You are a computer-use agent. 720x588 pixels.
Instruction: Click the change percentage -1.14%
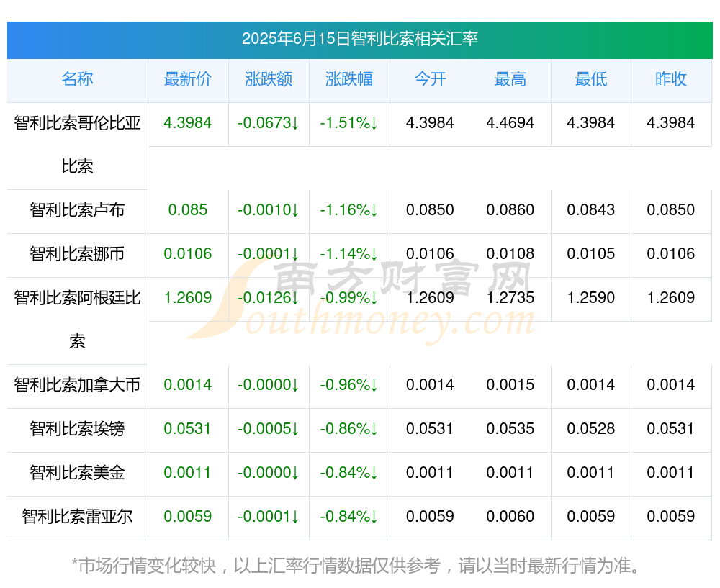click(349, 254)
